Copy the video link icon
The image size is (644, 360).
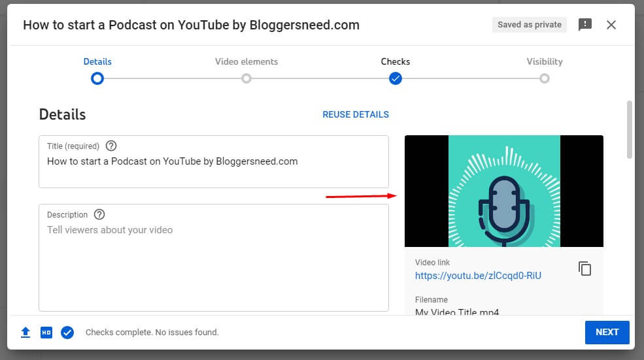coord(585,269)
